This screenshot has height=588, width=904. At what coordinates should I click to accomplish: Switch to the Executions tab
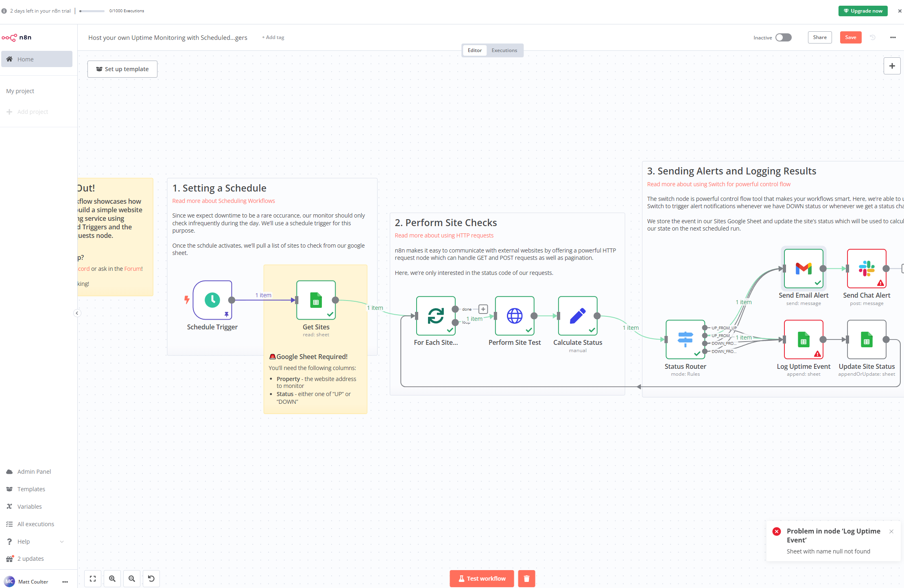[504, 50]
